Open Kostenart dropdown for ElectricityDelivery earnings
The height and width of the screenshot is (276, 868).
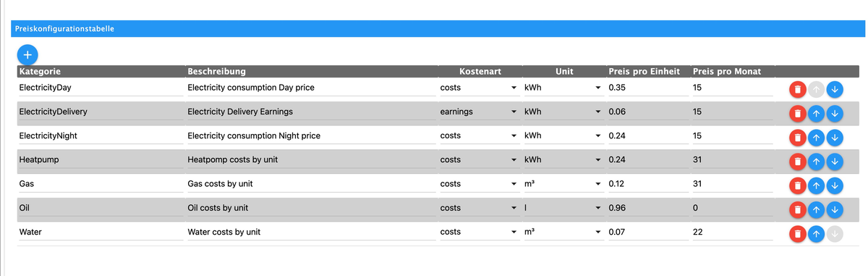pyautogui.click(x=478, y=112)
